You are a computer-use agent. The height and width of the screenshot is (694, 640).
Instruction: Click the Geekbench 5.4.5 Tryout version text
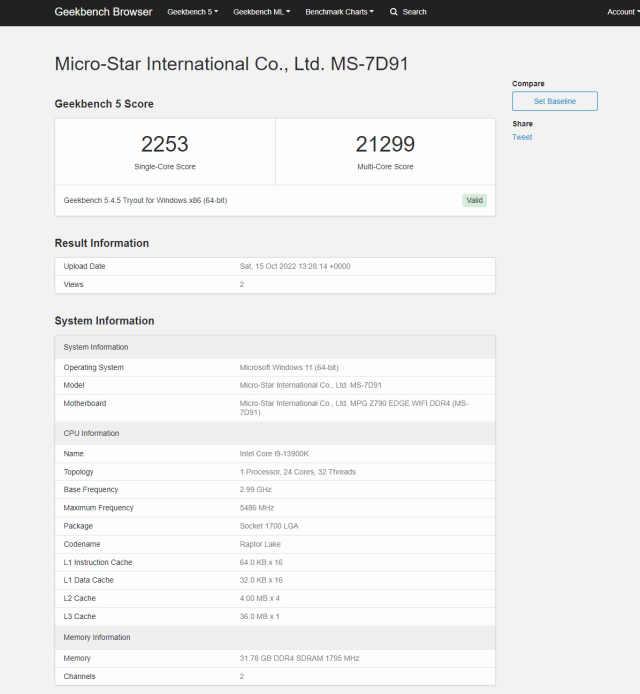coord(145,200)
